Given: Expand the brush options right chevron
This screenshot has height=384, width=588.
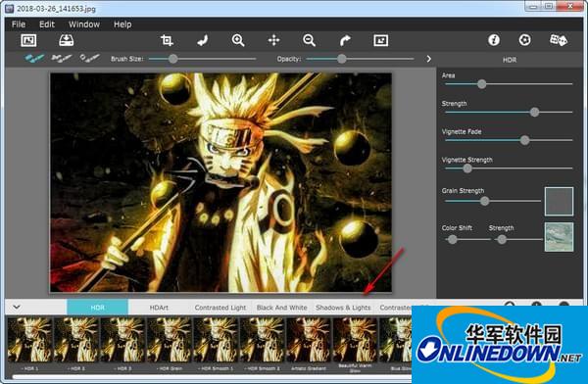Looking at the screenshot, I should tap(429, 59).
